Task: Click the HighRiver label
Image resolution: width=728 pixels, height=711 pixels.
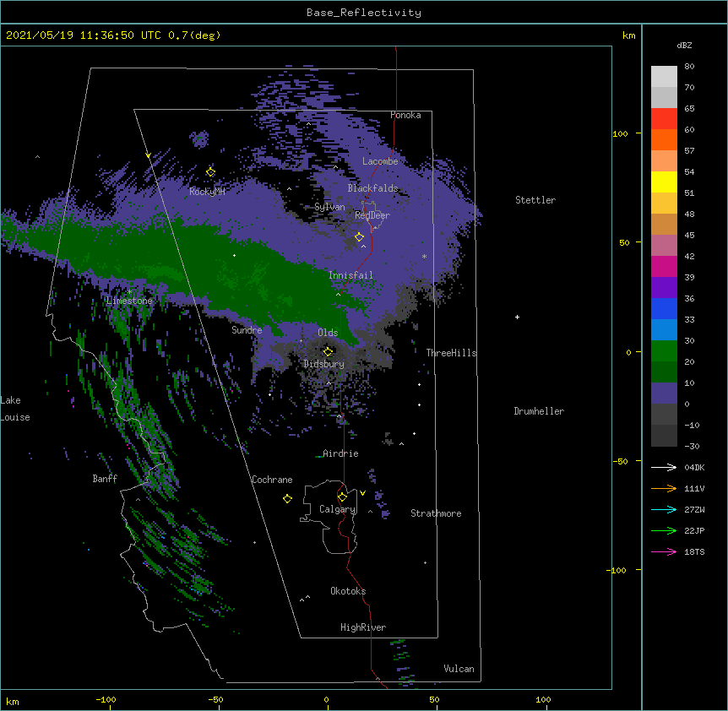Action: tap(363, 627)
